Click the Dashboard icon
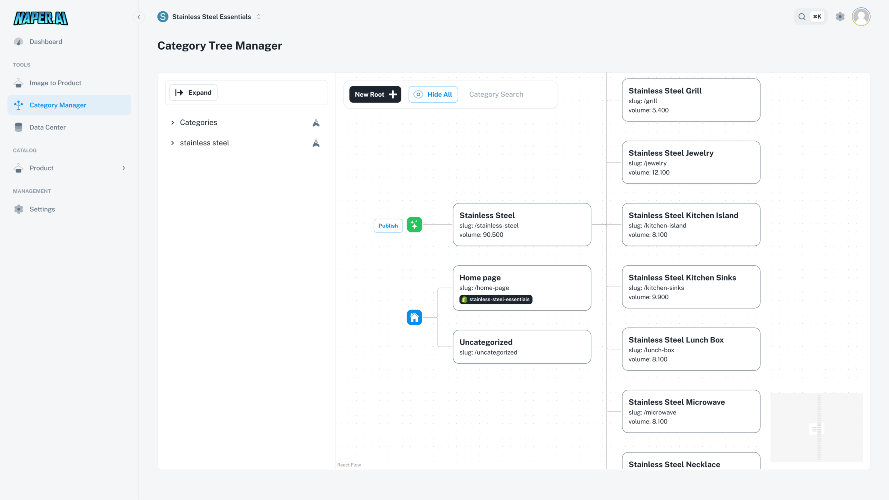889x500 pixels. (x=19, y=41)
